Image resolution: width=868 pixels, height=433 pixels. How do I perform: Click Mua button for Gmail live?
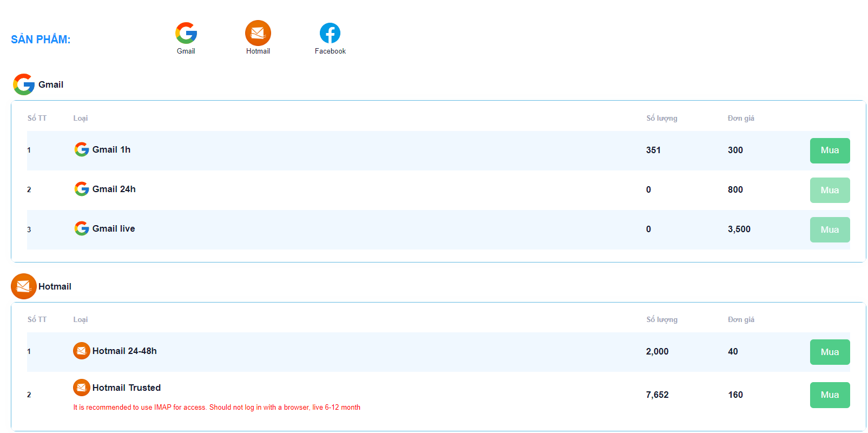coord(830,229)
